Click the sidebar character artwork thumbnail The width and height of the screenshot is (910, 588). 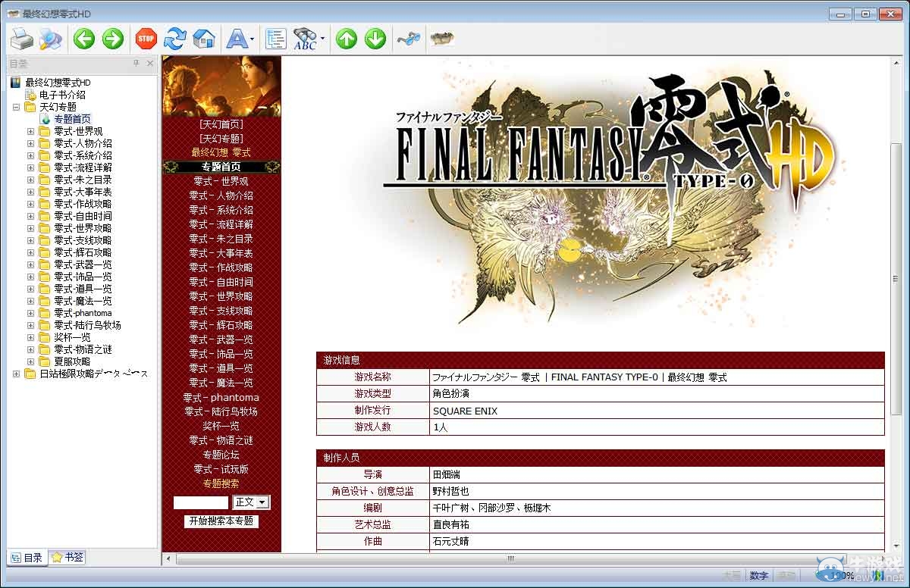(x=221, y=86)
